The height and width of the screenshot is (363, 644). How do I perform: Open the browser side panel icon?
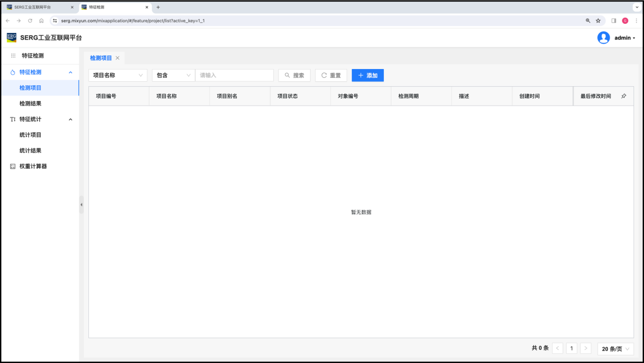614,21
